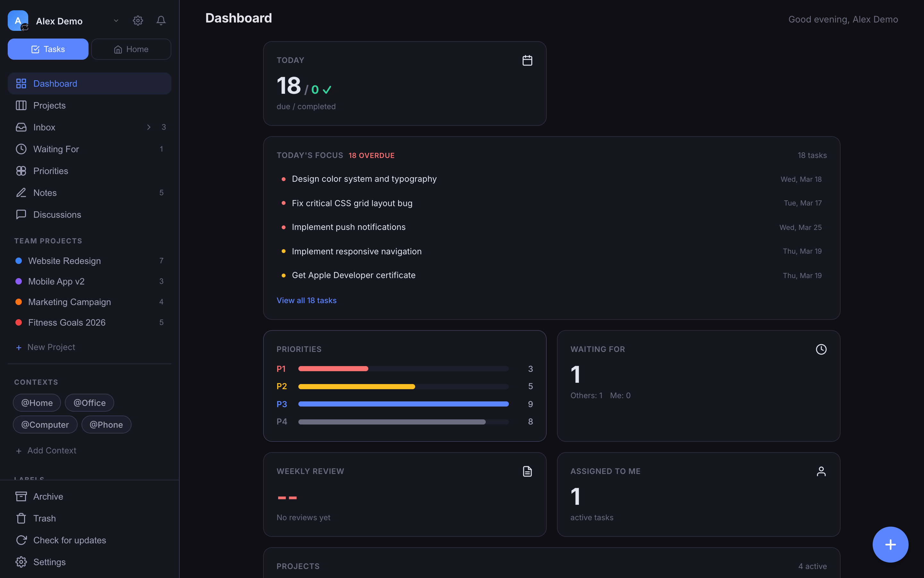Click the completed checkmark in Today card
Image resolution: width=924 pixels, height=578 pixels.
tap(327, 90)
